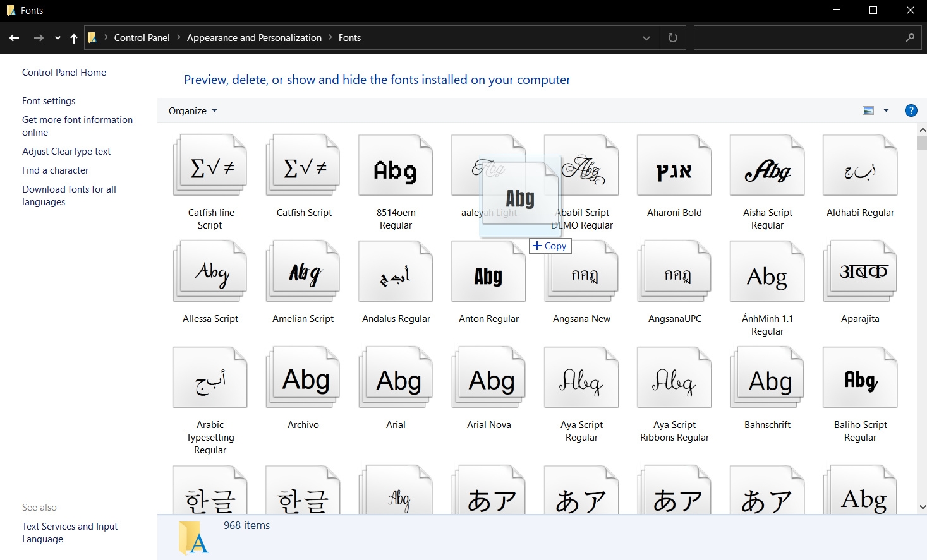This screenshot has height=560, width=927.
Task: Select the Arabic Typesetting Regular font
Action: tap(210, 379)
